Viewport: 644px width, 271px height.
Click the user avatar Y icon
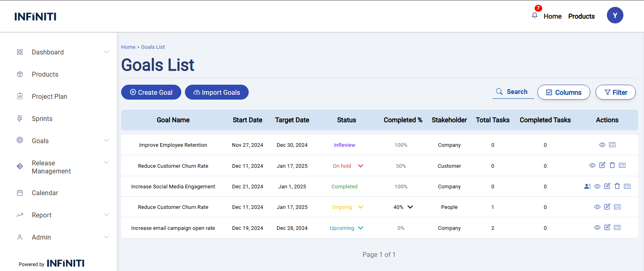[x=615, y=15]
